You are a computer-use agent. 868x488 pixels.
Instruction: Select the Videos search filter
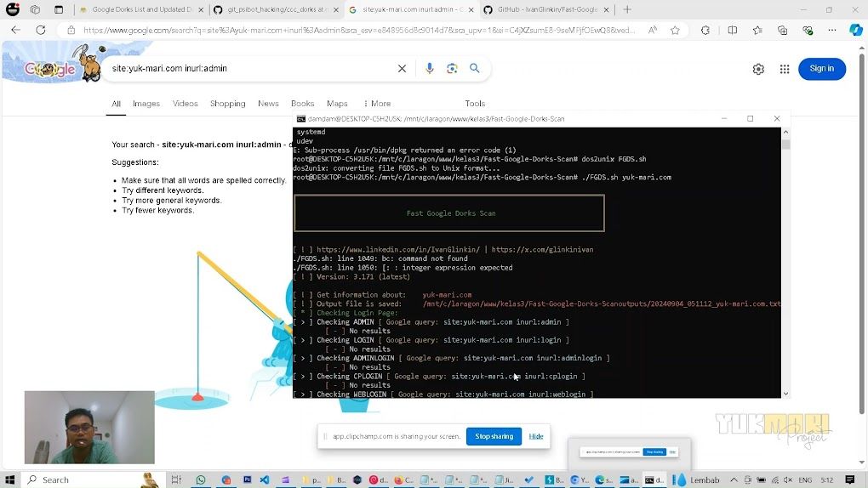(185, 104)
